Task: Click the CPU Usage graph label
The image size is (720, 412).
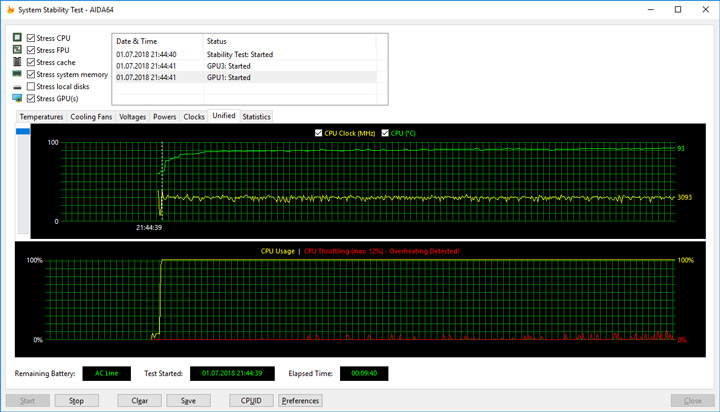Action: click(278, 251)
